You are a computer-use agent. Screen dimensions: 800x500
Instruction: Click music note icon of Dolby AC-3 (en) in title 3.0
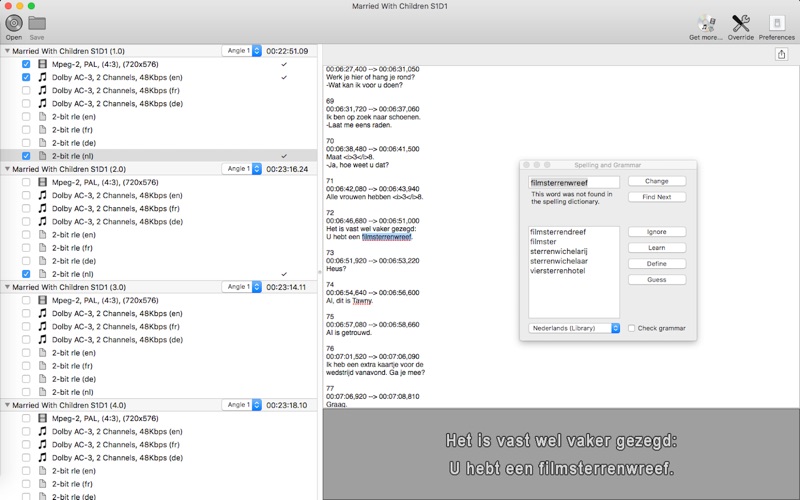coord(43,313)
